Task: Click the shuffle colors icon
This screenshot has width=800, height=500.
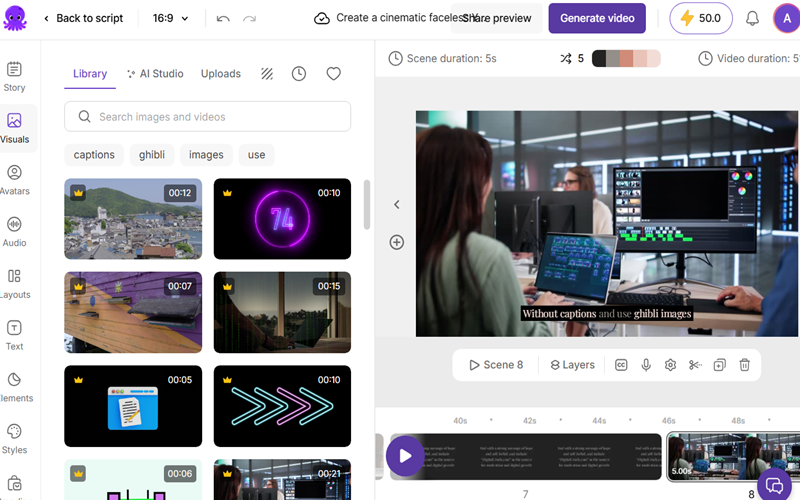Action: click(566, 59)
